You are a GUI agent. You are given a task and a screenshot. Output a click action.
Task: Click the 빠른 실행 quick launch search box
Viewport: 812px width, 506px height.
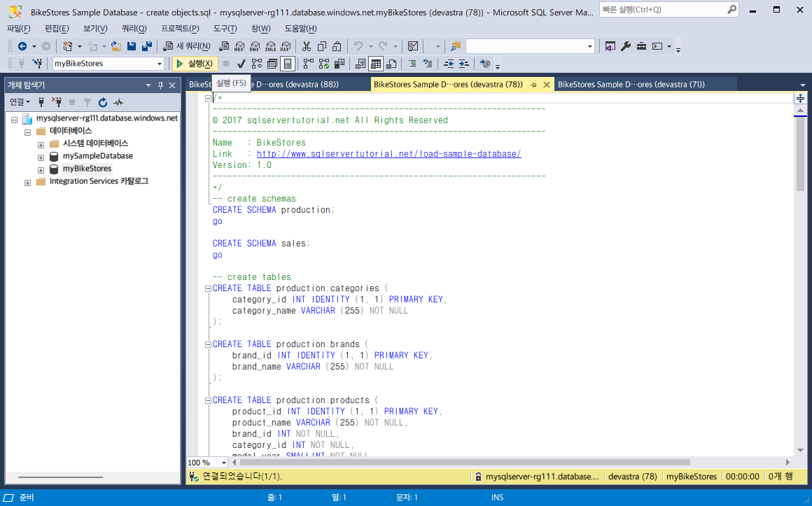point(668,9)
